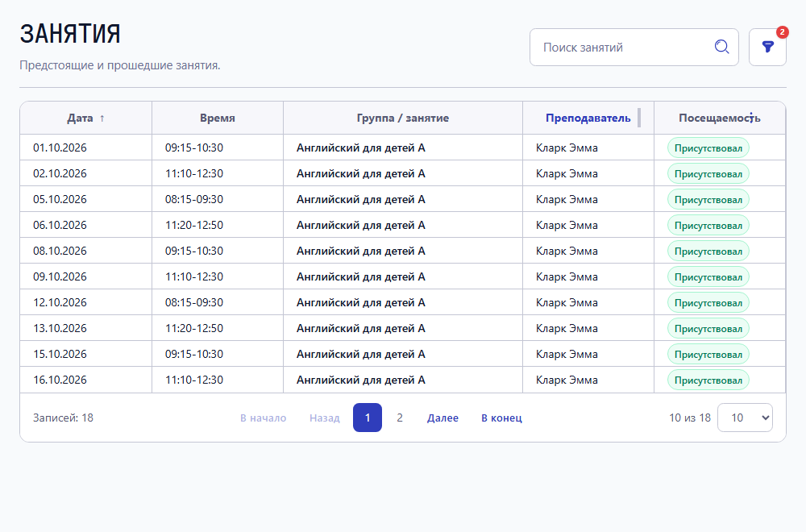This screenshot has width=806, height=532.
Task: Click the Записей: 18 record count
Action: click(x=63, y=418)
